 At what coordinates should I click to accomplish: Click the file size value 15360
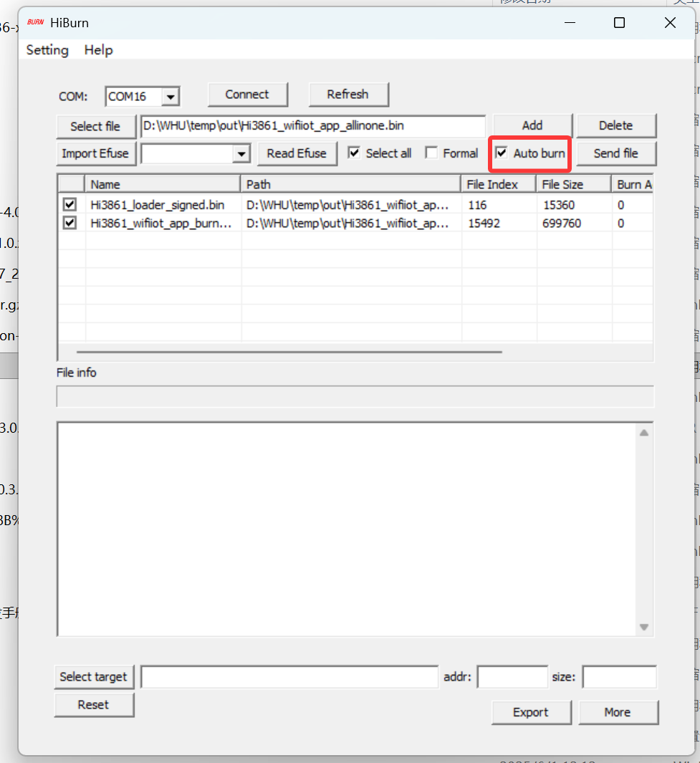559,206
